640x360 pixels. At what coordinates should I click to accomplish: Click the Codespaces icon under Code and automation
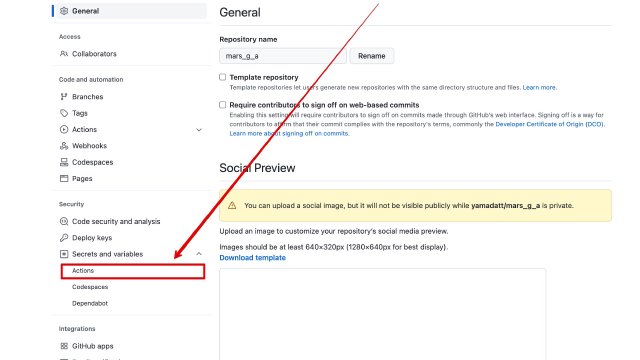tap(64, 162)
